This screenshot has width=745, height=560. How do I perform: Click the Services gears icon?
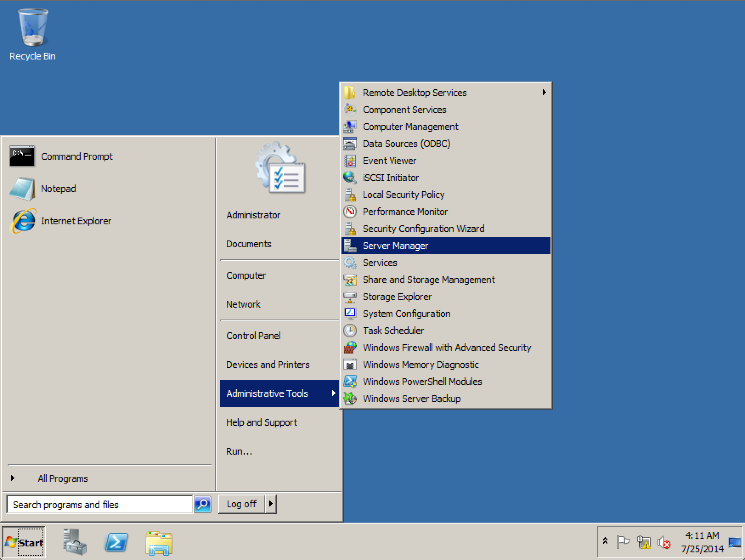350,263
